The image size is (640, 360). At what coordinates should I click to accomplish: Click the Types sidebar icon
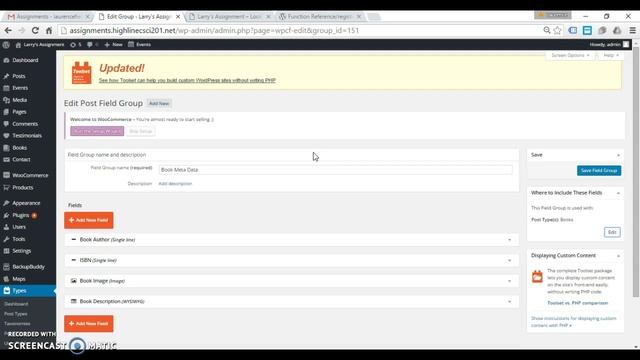(x=6, y=291)
